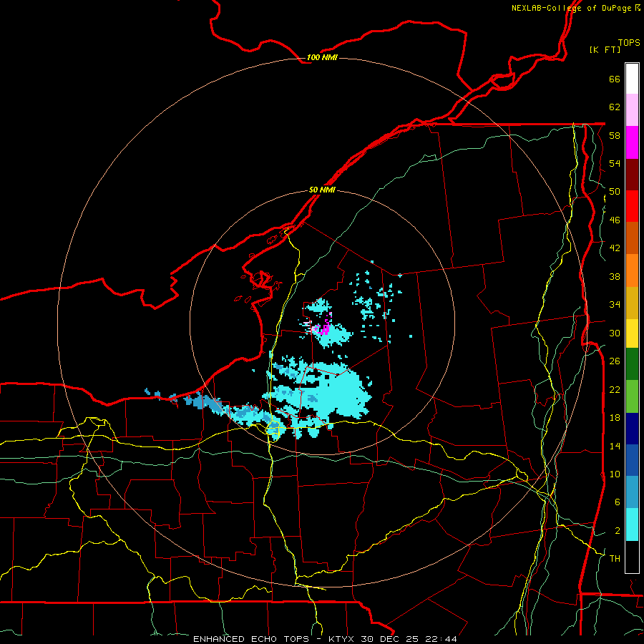The width and height of the screenshot is (644, 644).
Task: Click the legend value 34
Action: [615, 305]
